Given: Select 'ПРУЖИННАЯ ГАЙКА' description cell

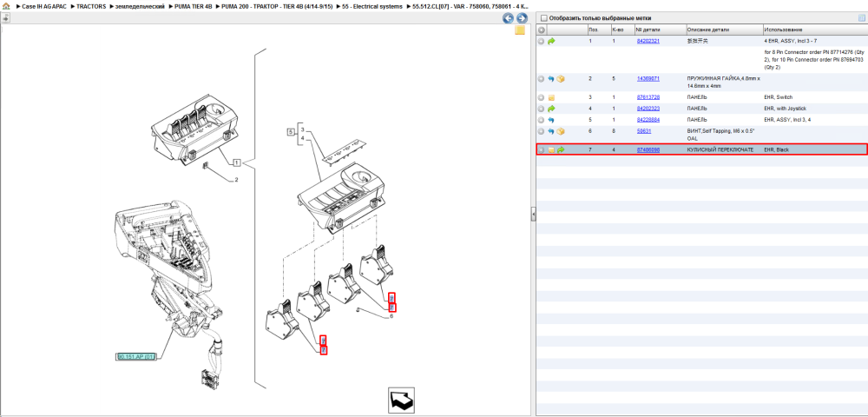Looking at the screenshot, I should point(723,82).
